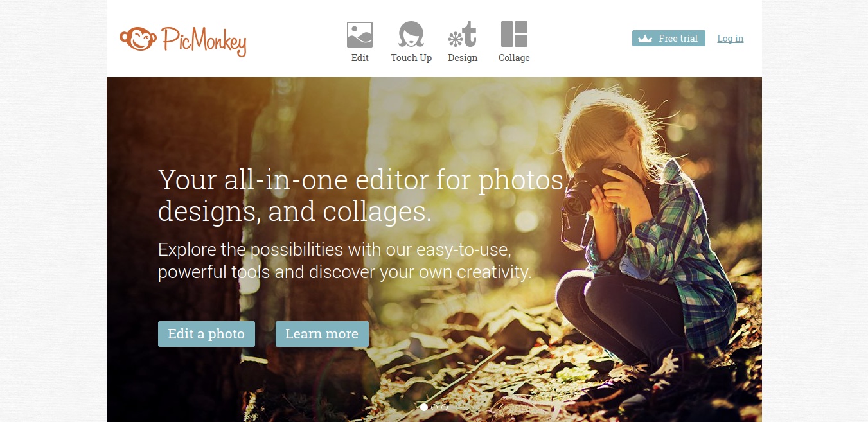The width and height of the screenshot is (868, 422).
Task: Follow the Log in link
Action: point(730,39)
